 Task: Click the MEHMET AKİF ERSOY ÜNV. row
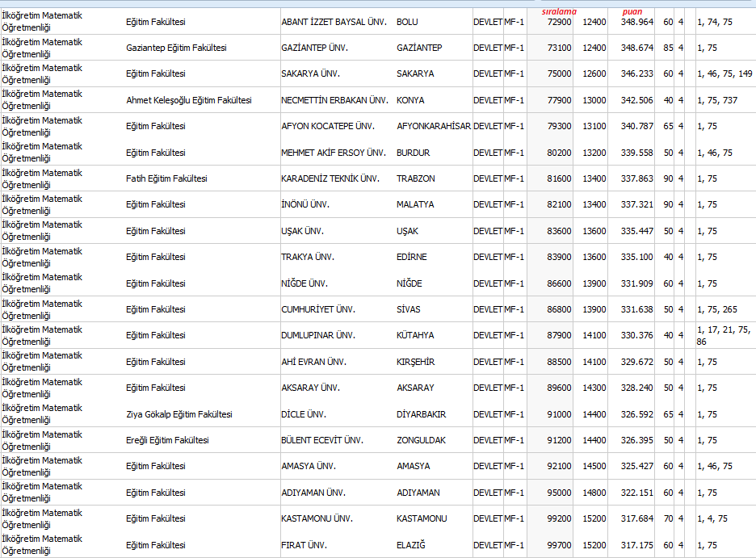click(x=333, y=153)
